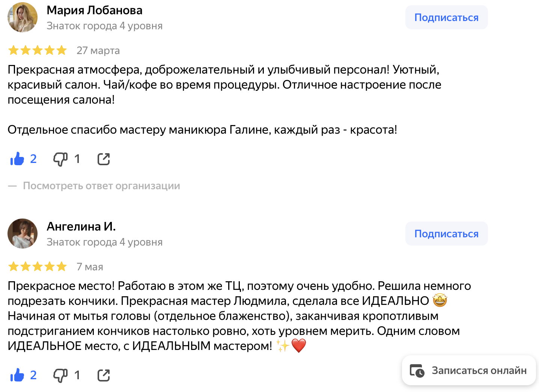Click Мария Лобанова's avatar photo
Image resolution: width=539 pixels, height=392 pixels.
tap(23, 17)
